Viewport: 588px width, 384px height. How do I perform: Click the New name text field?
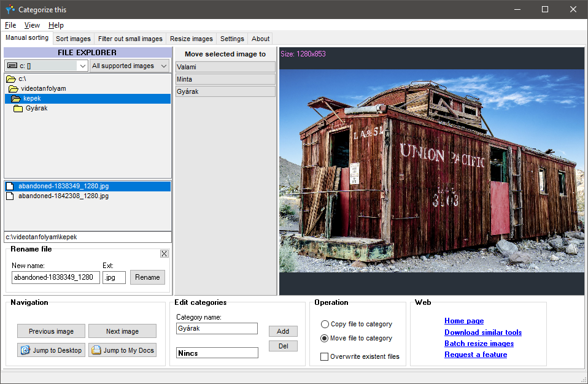pyautogui.click(x=55, y=277)
